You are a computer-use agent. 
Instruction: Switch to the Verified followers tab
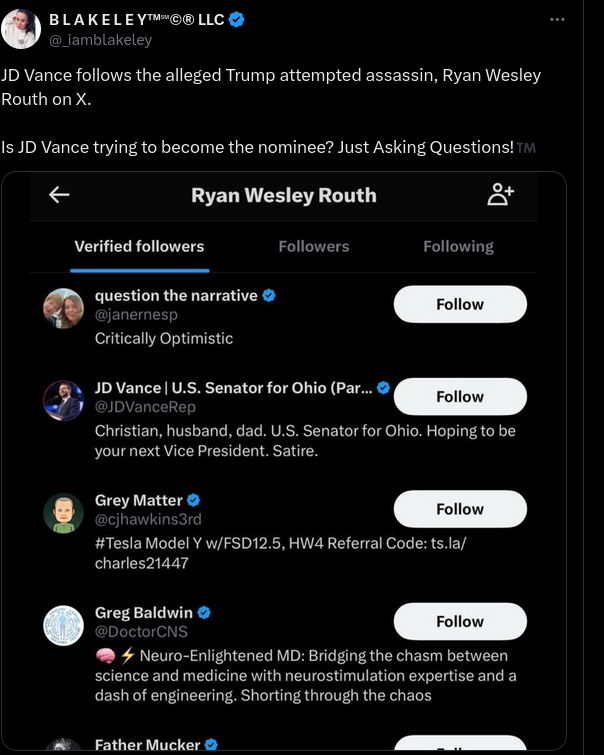click(139, 246)
